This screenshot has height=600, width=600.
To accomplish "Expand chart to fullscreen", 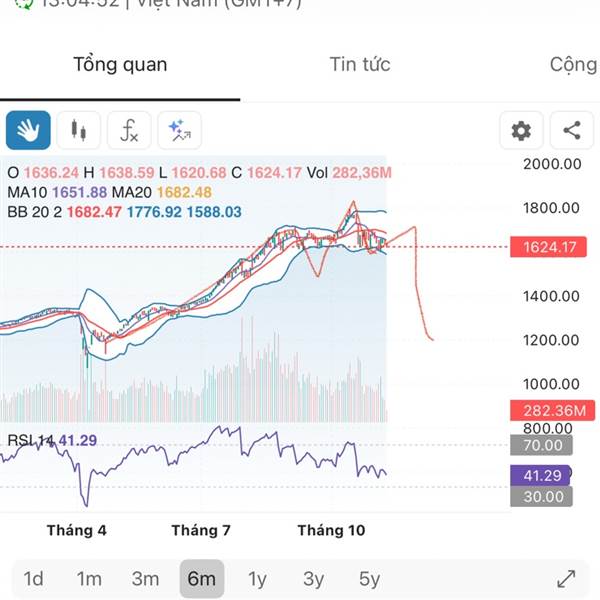I will point(566,578).
